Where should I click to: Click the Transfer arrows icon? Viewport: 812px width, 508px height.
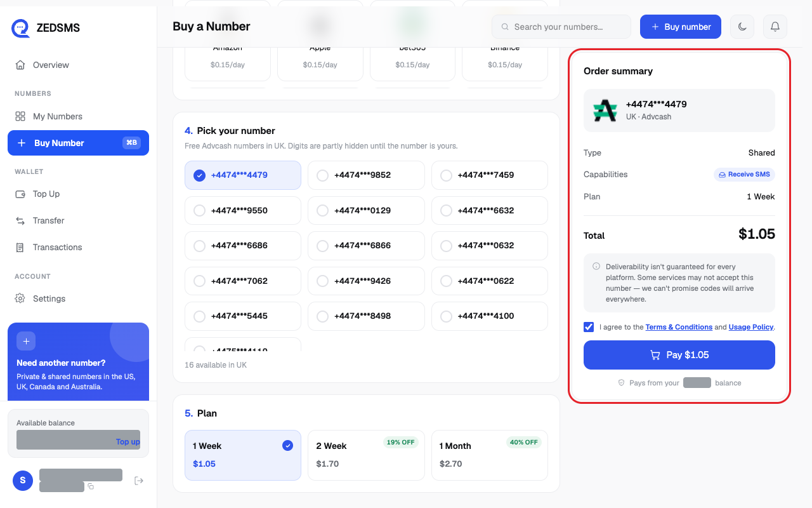[20, 220]
